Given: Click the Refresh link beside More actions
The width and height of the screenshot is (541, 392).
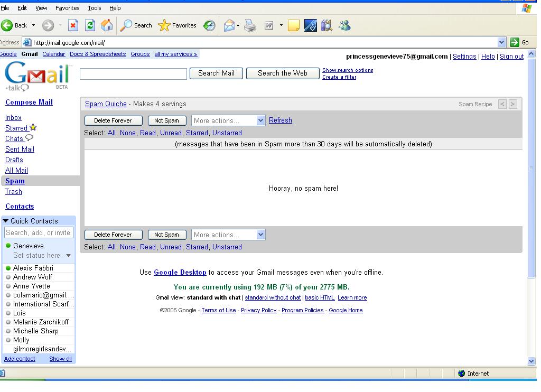Looking at the screenshot, I should (281, 120).
